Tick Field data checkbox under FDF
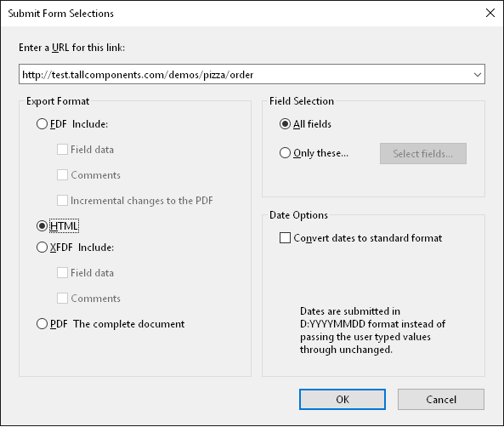This screenshot has width=504, height=427. click(62, 150)
